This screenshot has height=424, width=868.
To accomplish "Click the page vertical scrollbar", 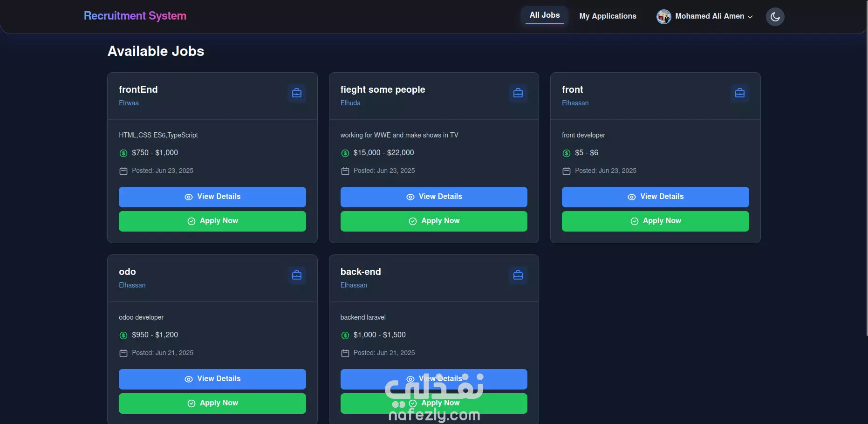I will (866, 168).
